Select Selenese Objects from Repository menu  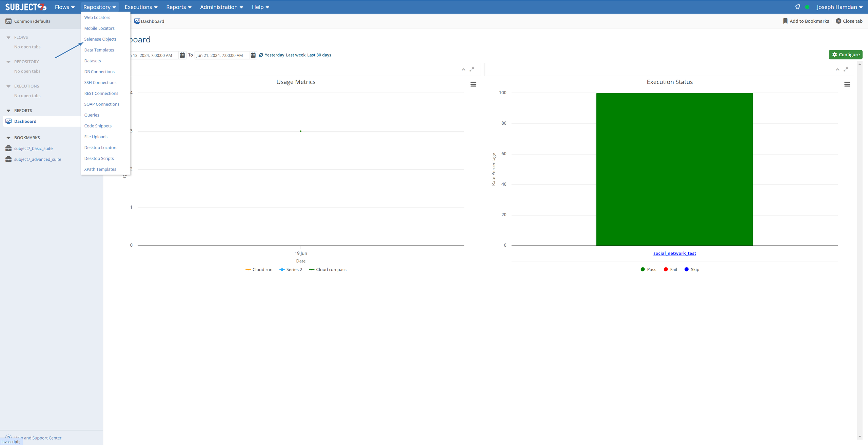click(100, 39)
